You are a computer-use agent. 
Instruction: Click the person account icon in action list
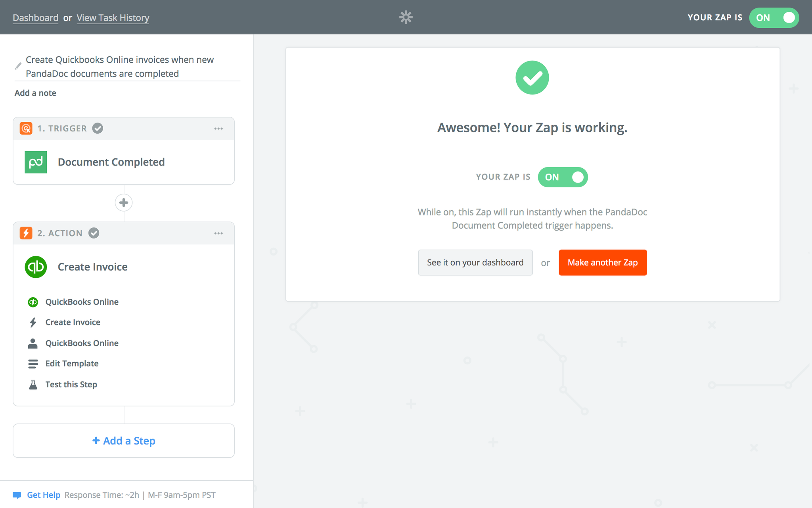click(x=33, y=343)
